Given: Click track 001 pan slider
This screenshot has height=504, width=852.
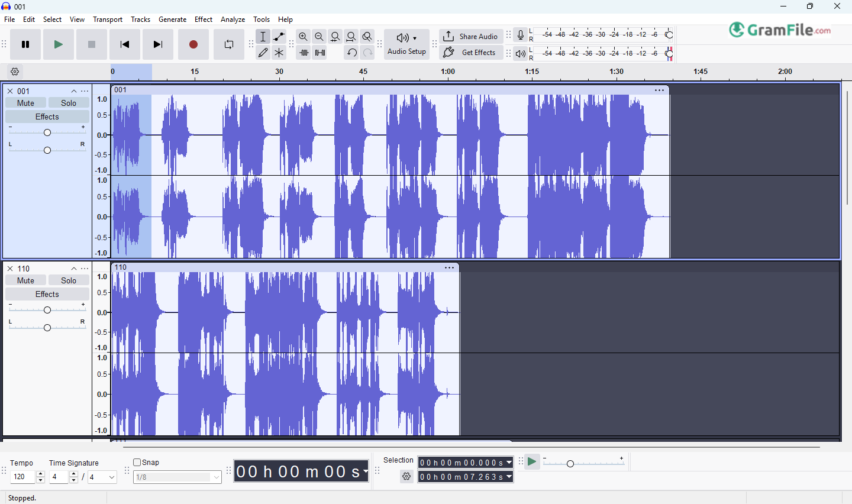Looking at the screenshot, I should pyautogui.click(x=47, y=150).
